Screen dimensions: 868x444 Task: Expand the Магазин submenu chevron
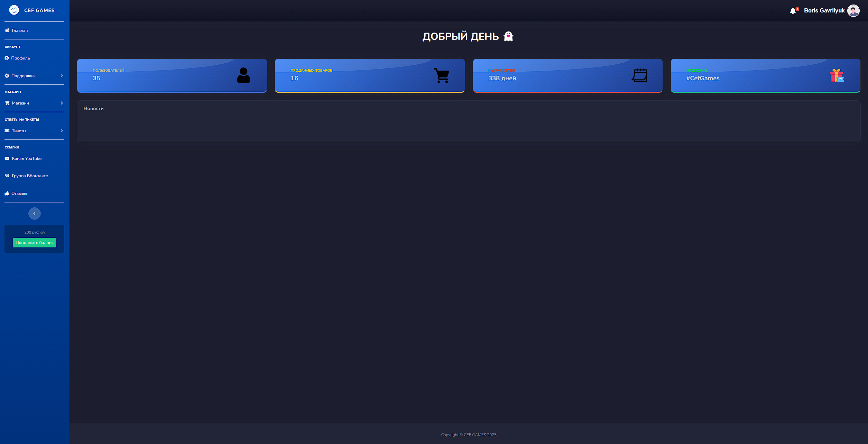[x=62, y=103]
